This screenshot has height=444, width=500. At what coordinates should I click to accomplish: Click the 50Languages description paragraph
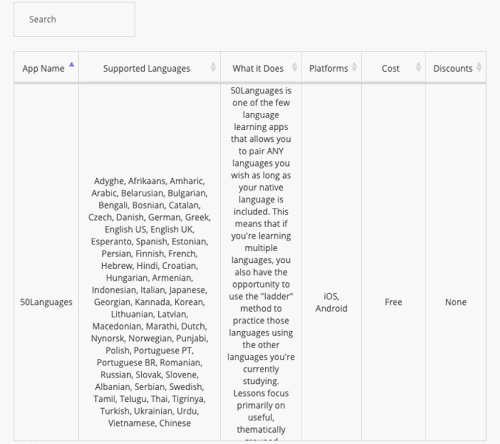(x=261, y=263)
